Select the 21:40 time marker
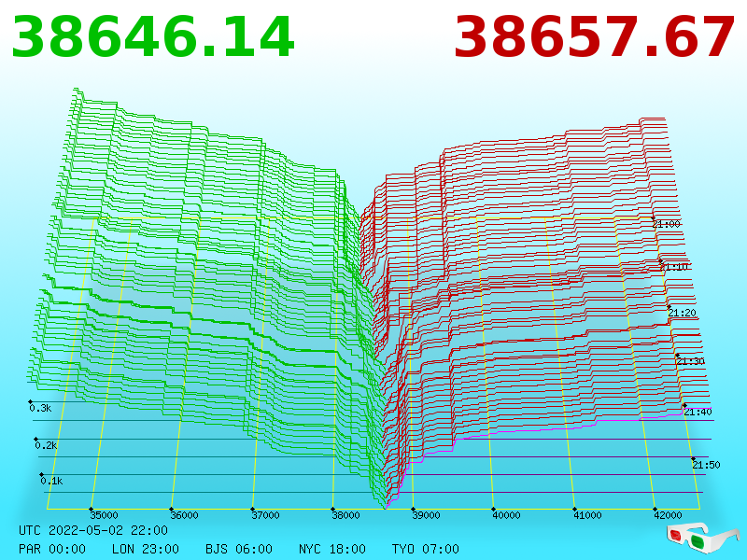Viewport: 747px width, 560px height. pyautogui.click(x=698, y=412)
